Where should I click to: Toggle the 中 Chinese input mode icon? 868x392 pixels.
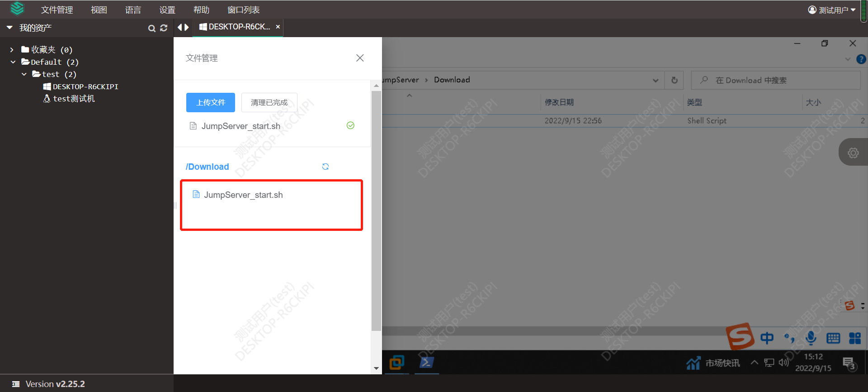(x=767, y=338)
